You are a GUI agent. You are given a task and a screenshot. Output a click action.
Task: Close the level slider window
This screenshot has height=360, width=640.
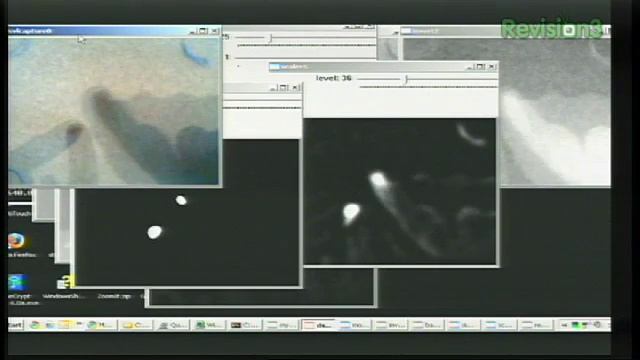(492, 67)
